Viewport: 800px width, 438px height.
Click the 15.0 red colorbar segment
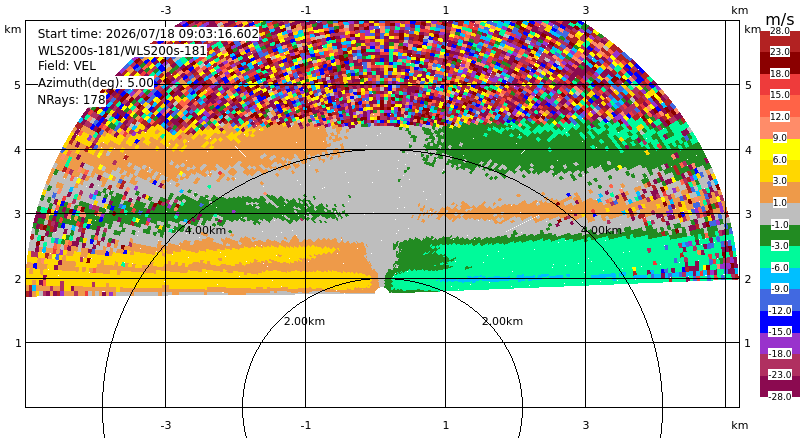tap(780, 84)
